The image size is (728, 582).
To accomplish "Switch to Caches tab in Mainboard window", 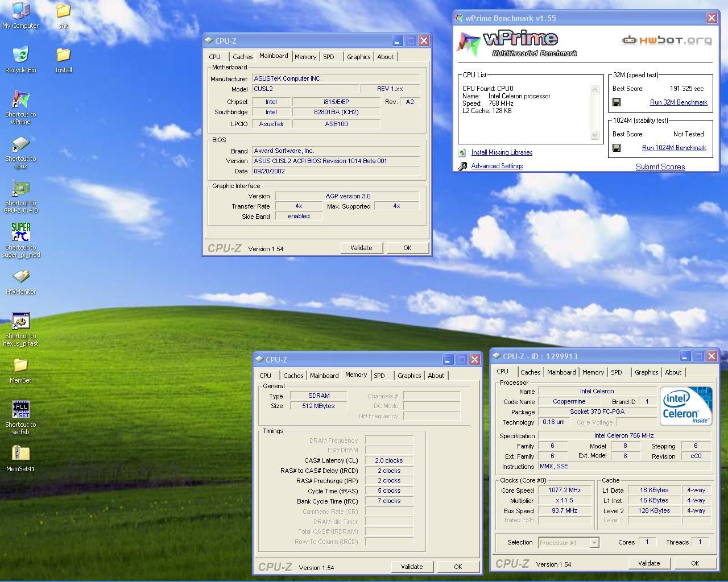I will pos(242,57).
